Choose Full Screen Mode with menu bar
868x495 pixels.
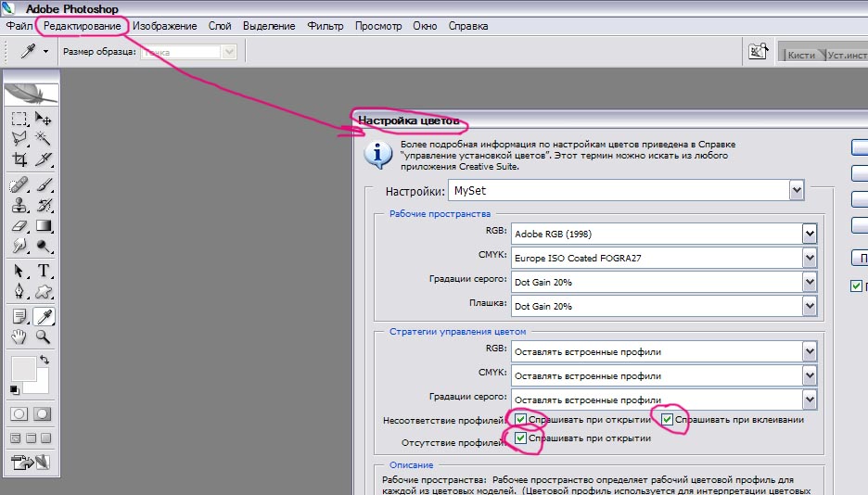[x=31, y=438]
